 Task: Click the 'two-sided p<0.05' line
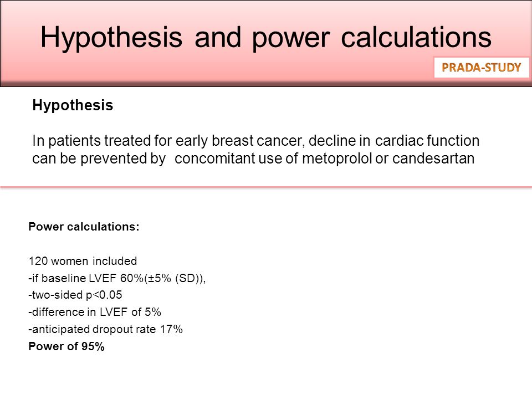pyautogui.click(x=75, y=295)
